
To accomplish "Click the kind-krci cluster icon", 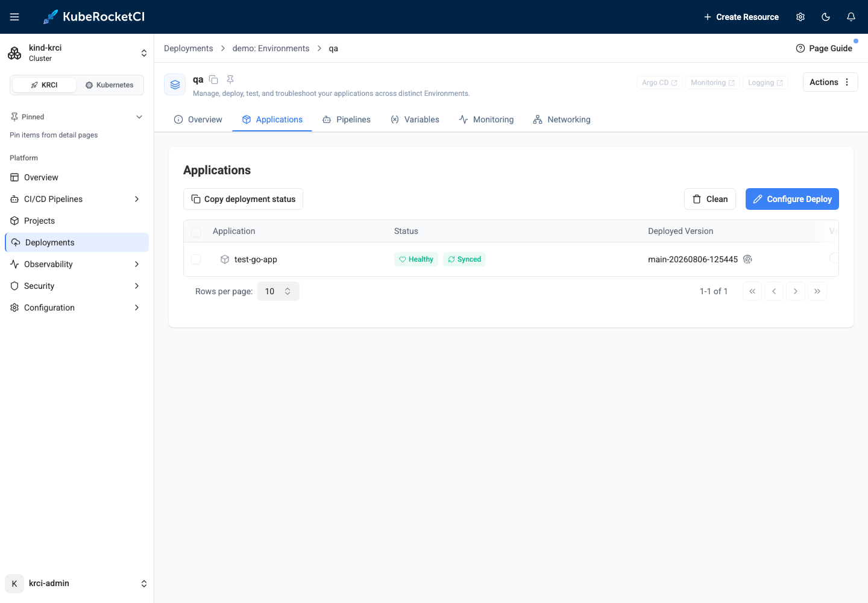I will click(x=14, y=53).
